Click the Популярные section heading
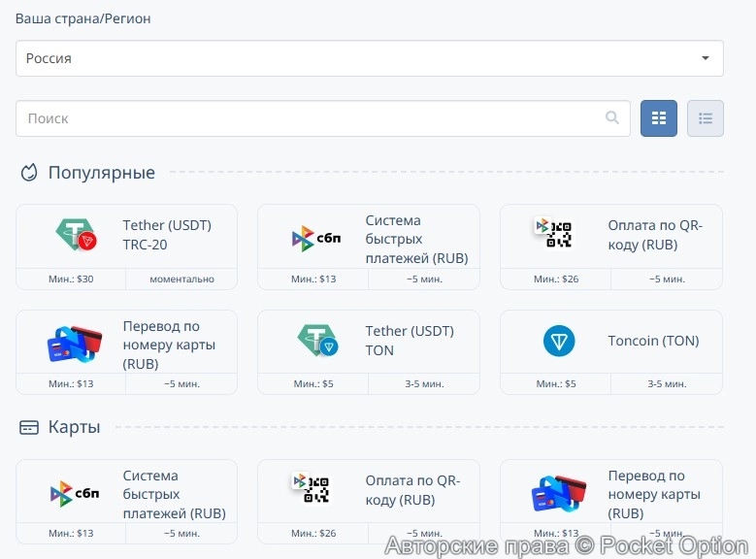Screen dimensions: 756x559 click(102, 173)
